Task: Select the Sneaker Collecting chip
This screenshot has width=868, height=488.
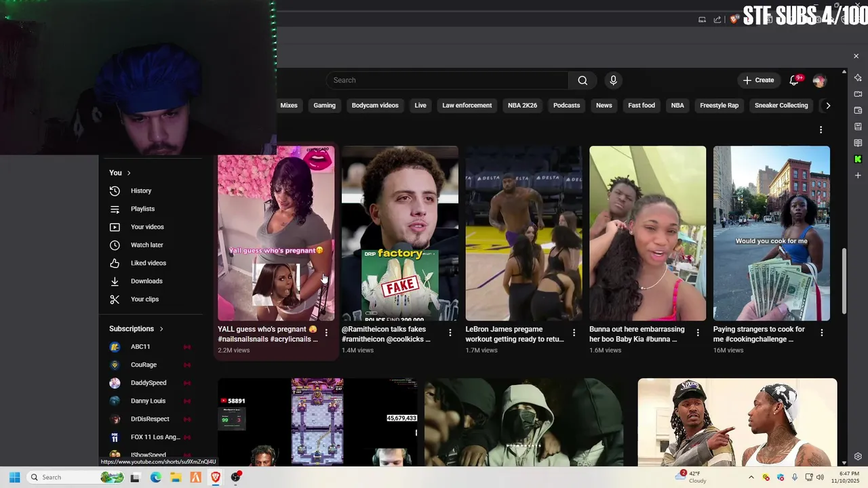Action: click(781, 106)
